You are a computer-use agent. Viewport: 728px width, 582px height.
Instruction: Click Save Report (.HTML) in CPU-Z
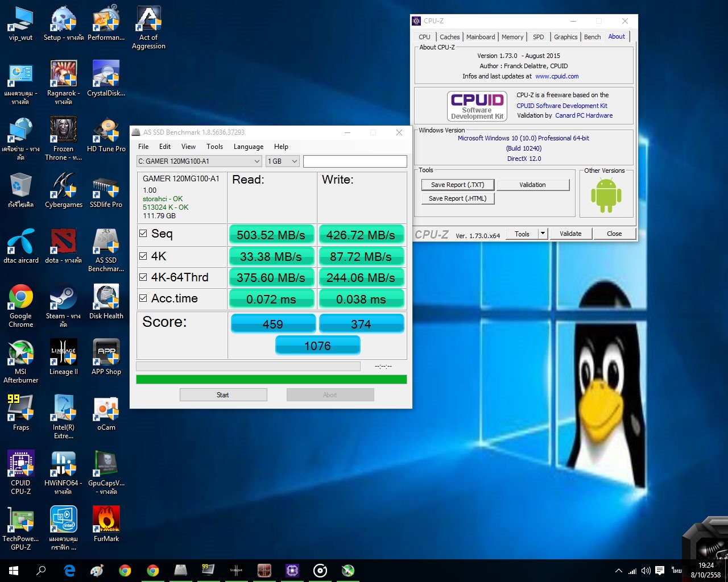[458, 198]
